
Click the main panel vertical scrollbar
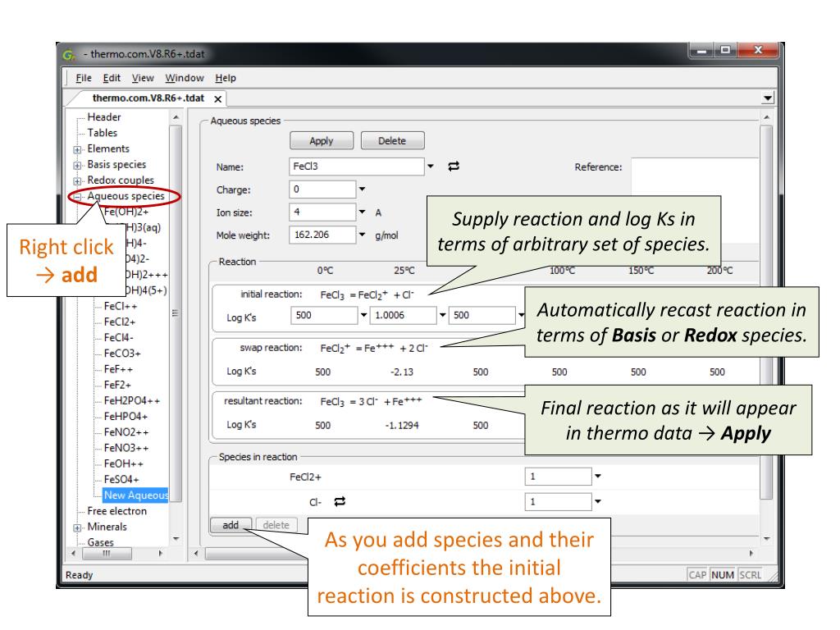pyautogui.click(x=766, y=313)
